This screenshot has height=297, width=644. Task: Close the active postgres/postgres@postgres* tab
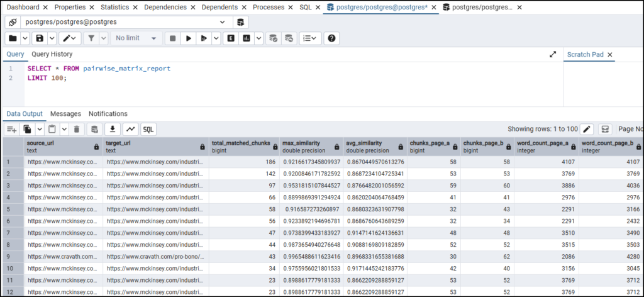tap(433, 8)
